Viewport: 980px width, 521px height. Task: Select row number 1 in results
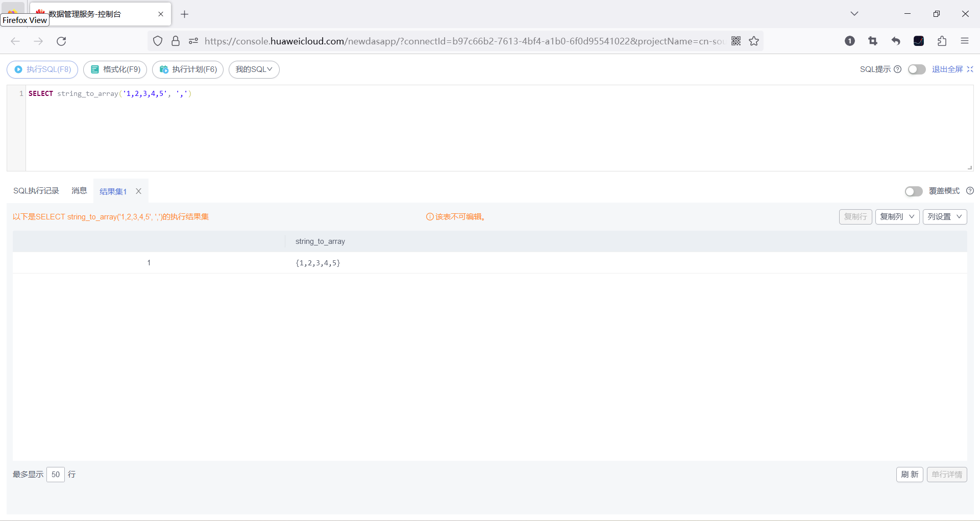click(x=149, y=263)
